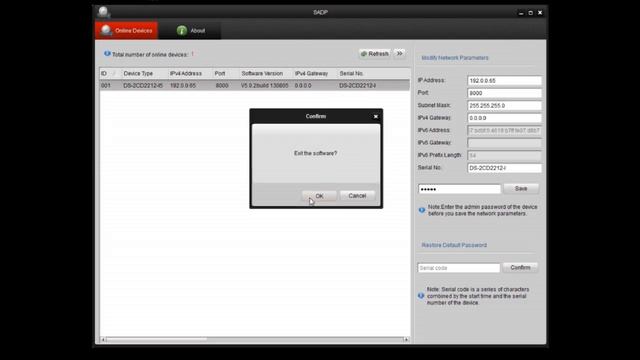Click the Port input field in parameters

[504, 93]
